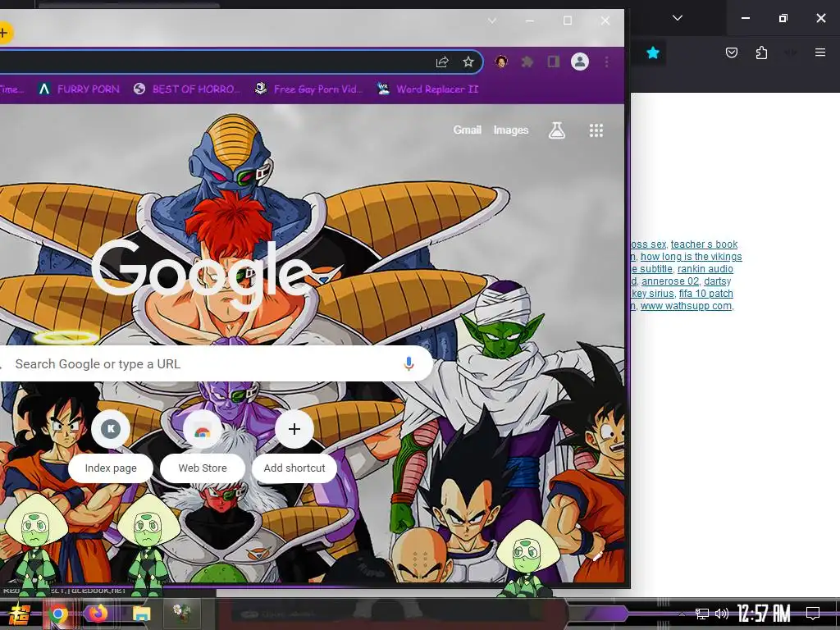Viewport: 840px width, 630px height.
Task: Open the notification center icon
Action: [813, 614]
